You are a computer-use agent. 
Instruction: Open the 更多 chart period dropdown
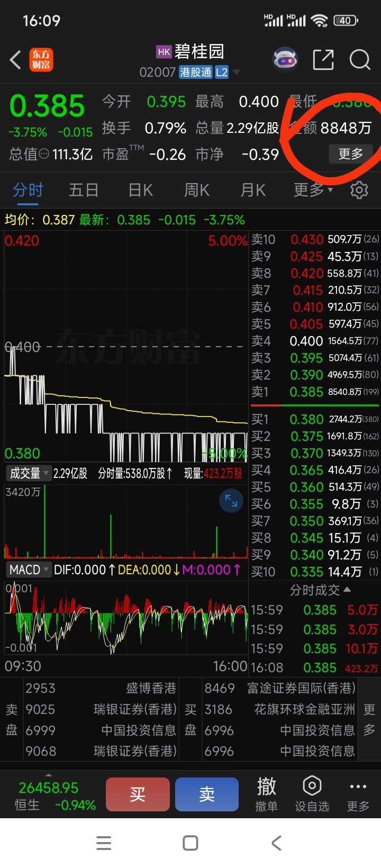coord(313,189)
